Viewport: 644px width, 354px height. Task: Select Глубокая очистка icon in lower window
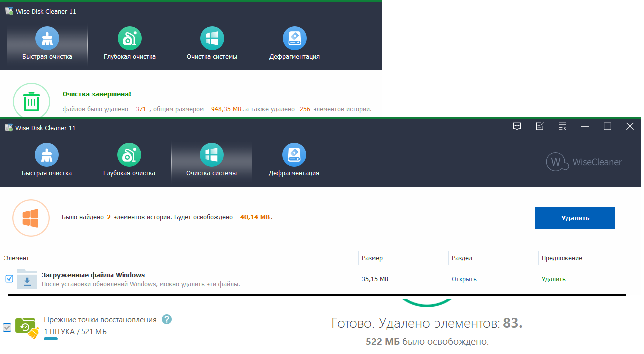(129, 155)
